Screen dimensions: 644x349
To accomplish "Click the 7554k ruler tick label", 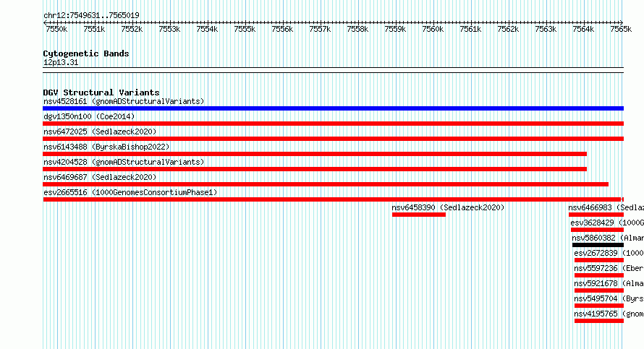I will (x=207, y=29).
